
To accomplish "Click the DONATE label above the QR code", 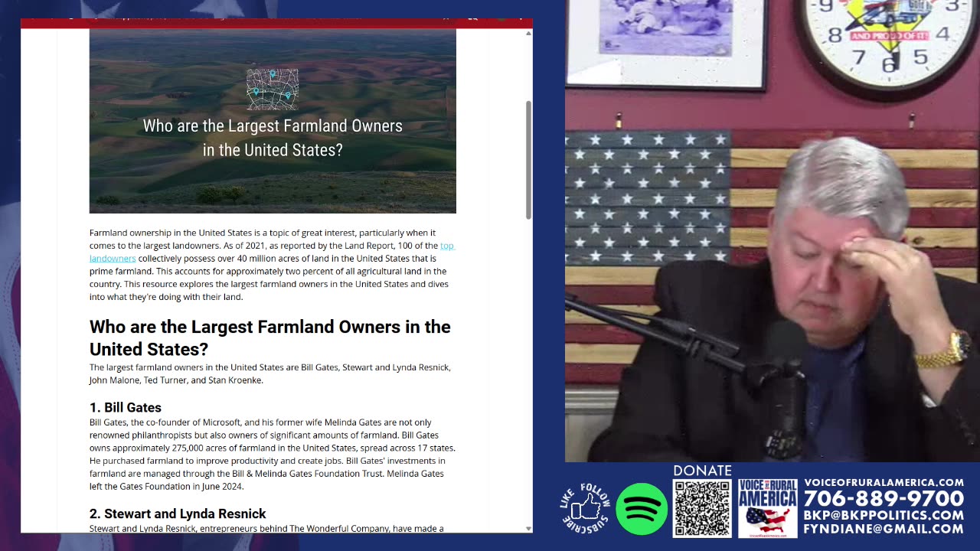I will click(702, 471).
